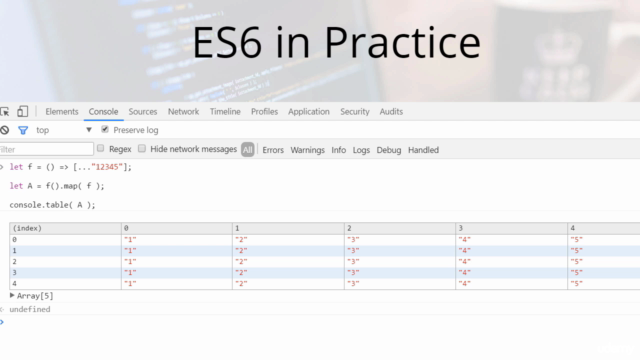Enable the Regex checkbox
640x360 pixels.
point(100,149)
